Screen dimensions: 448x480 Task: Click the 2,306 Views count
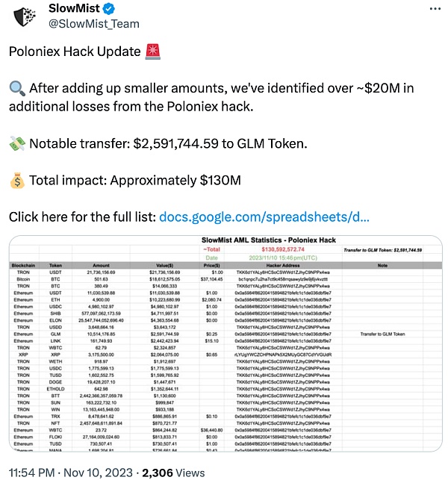pos(173,473)
